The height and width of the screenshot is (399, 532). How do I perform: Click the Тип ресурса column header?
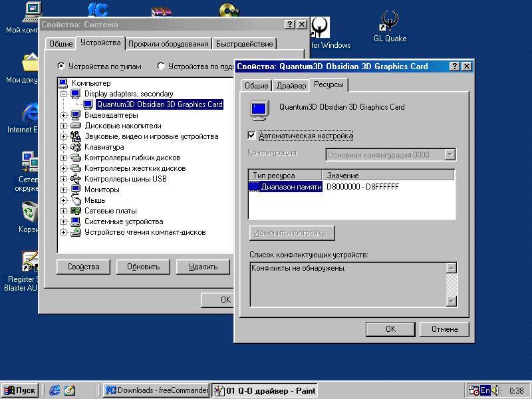(x=285, y=176)
